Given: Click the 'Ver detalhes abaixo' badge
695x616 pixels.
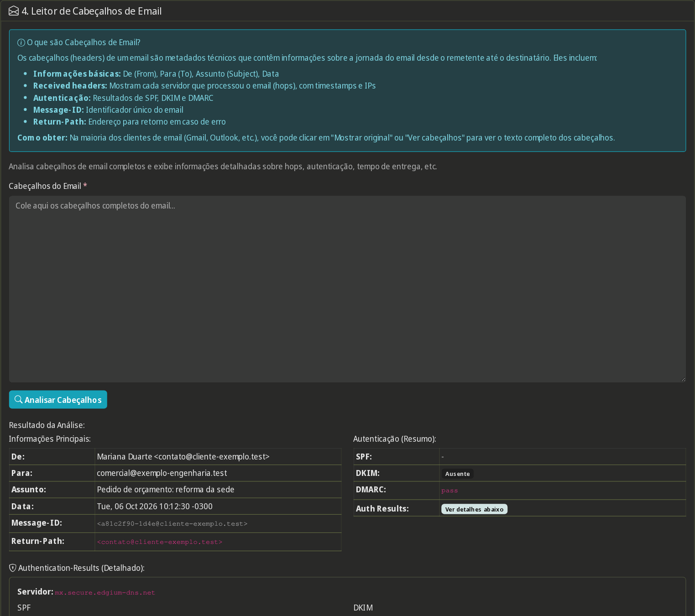Looking at the screenshot, I should (x=474, y=509).
